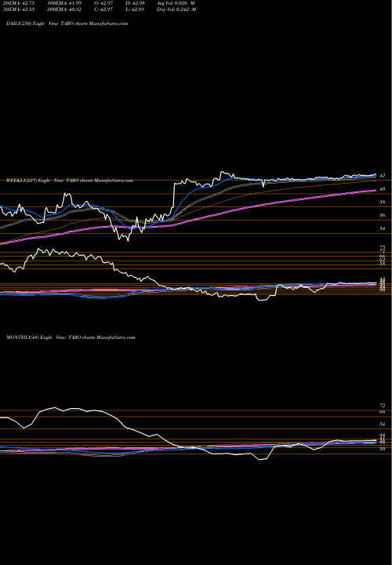Click the 42 price axis label
The width and height of the screenshot is (392, 565).
tap(383, 176)
